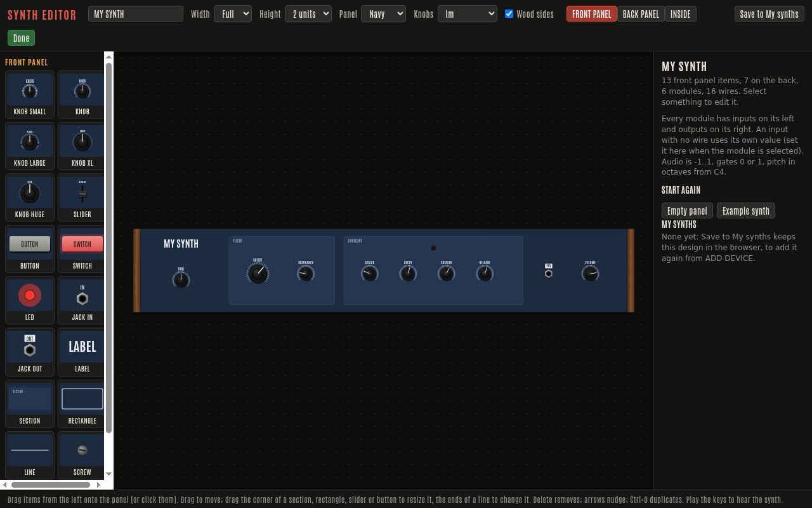812x508 pixels.
Task: Add a Rectangle palette item
Action: point(82,404)
